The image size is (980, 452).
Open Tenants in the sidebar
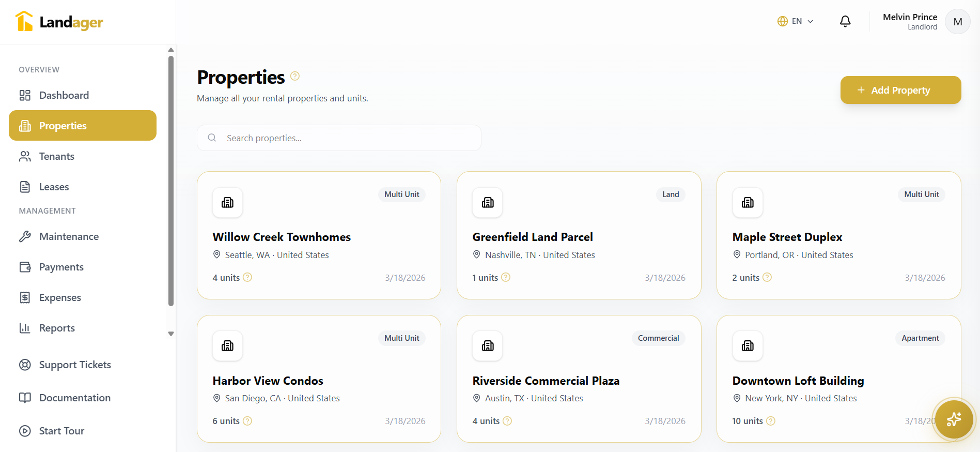[57, 156]
